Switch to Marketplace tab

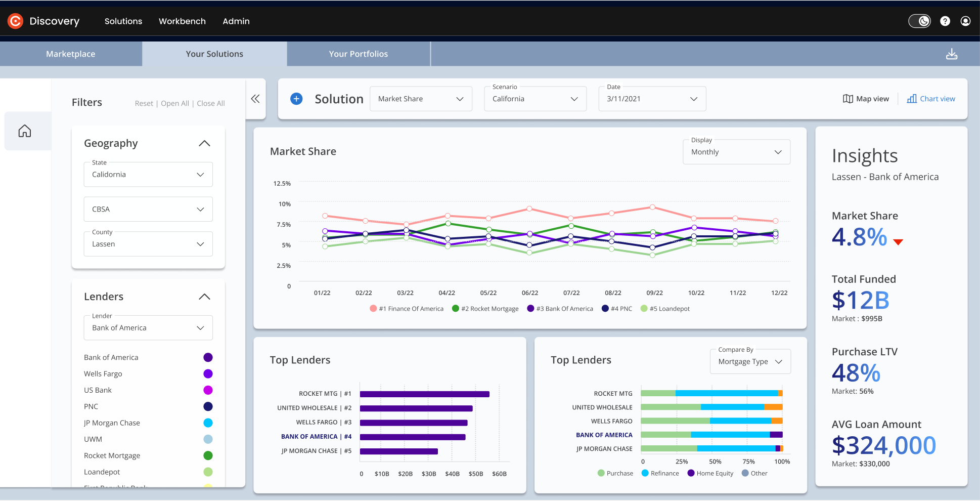tap(71, 54)
